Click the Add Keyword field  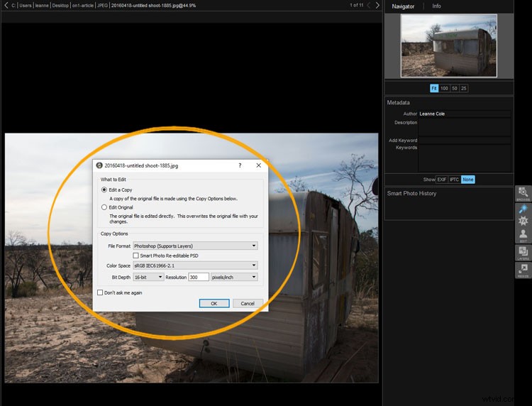[x=465, y=141]
